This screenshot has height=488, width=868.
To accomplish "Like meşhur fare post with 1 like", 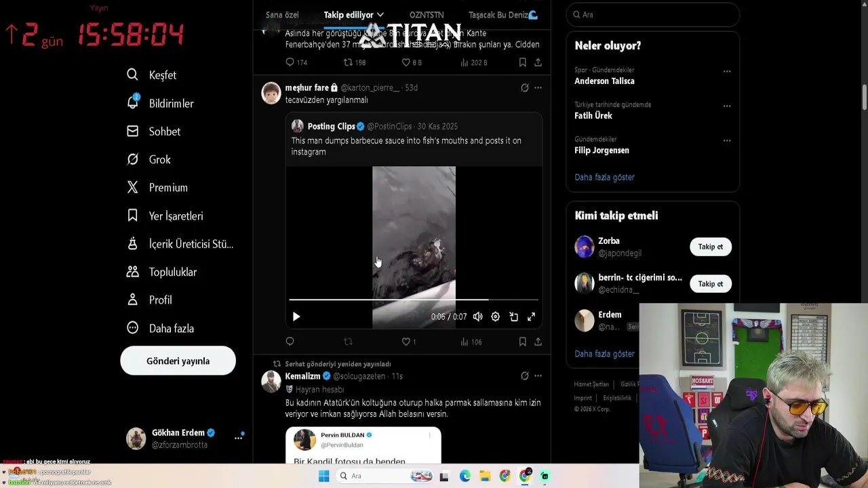I will [409, 342].
